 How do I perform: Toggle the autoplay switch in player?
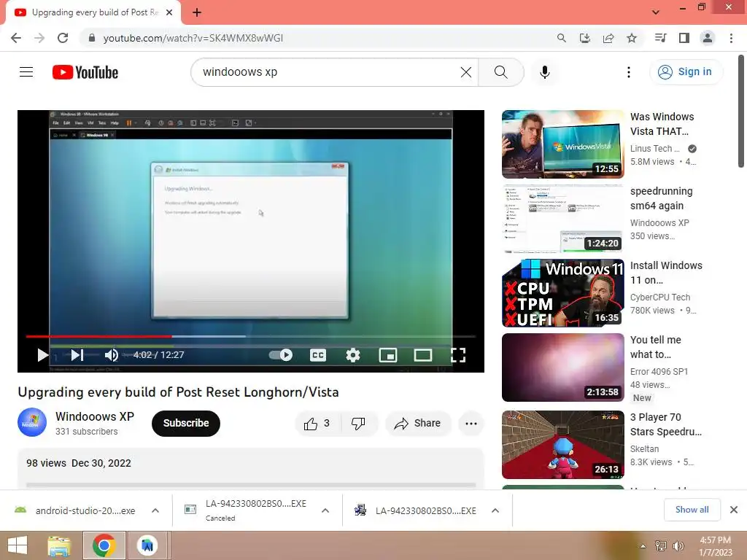click(x=281, y=355)
